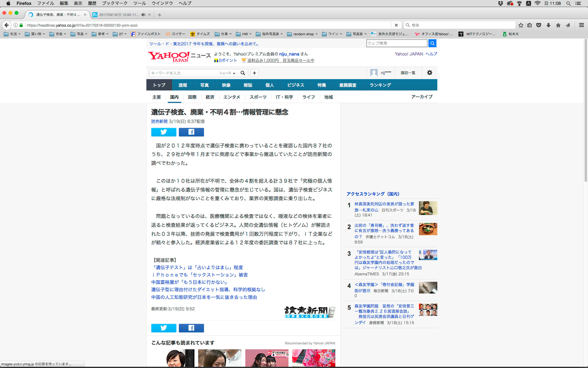Click the top Twitter share button
This screenshot has height=368, width=588.
[x=164, y=132]
